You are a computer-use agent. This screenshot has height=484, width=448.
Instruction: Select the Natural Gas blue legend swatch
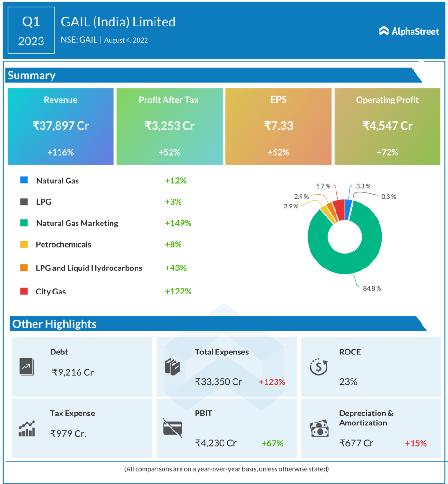tap(24, 181)
